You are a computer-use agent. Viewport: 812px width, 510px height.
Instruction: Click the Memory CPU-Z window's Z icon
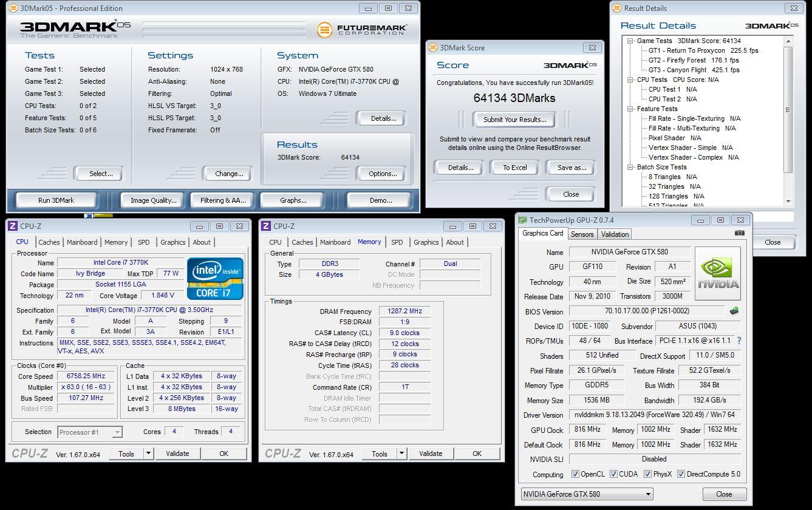pyautogui.click(x=266, y=226)
